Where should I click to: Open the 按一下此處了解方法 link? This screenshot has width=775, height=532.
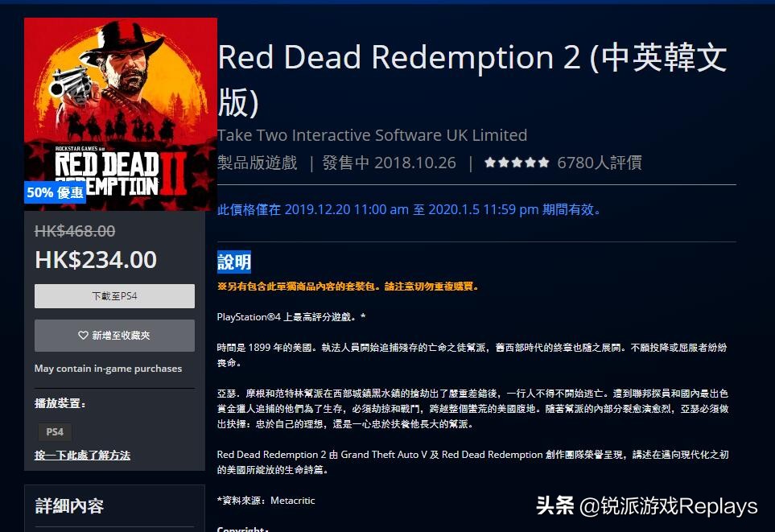[x=82, y=455]
